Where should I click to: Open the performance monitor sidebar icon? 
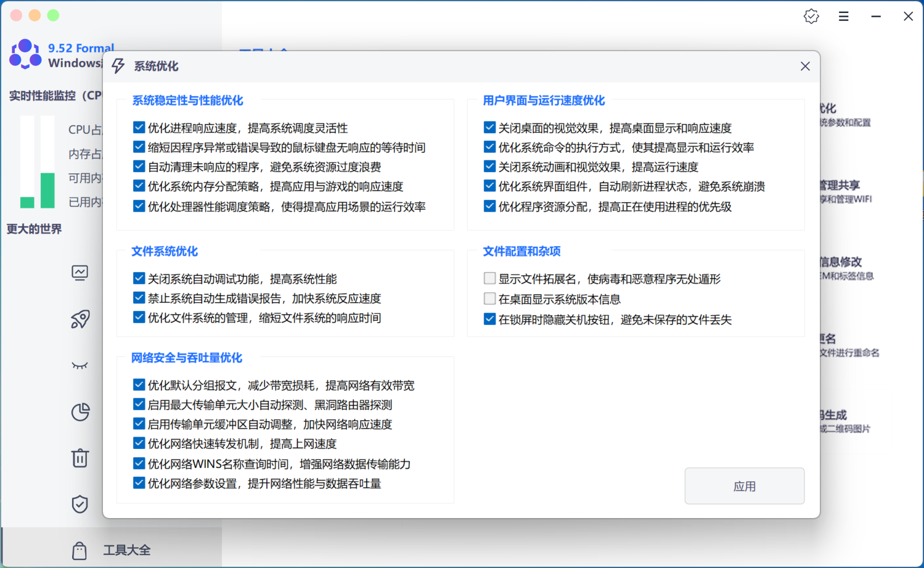(x=80, y=273)
